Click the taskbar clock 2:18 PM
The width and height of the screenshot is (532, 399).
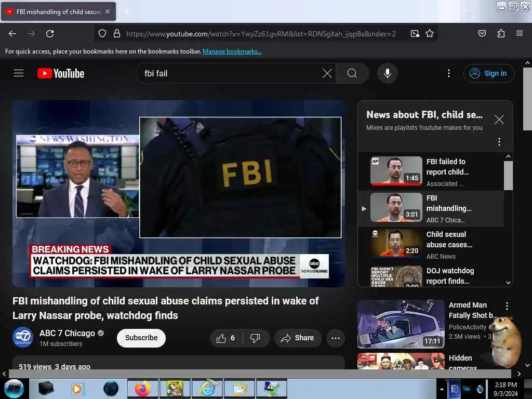click(x=506, y=389)
